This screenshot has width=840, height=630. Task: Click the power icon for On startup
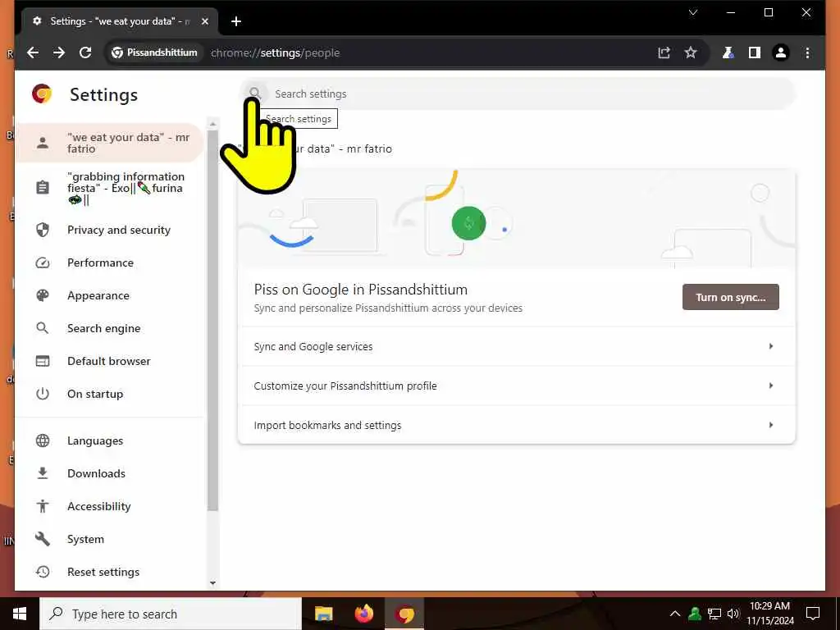pyautogui.click(x=43, y=394)
